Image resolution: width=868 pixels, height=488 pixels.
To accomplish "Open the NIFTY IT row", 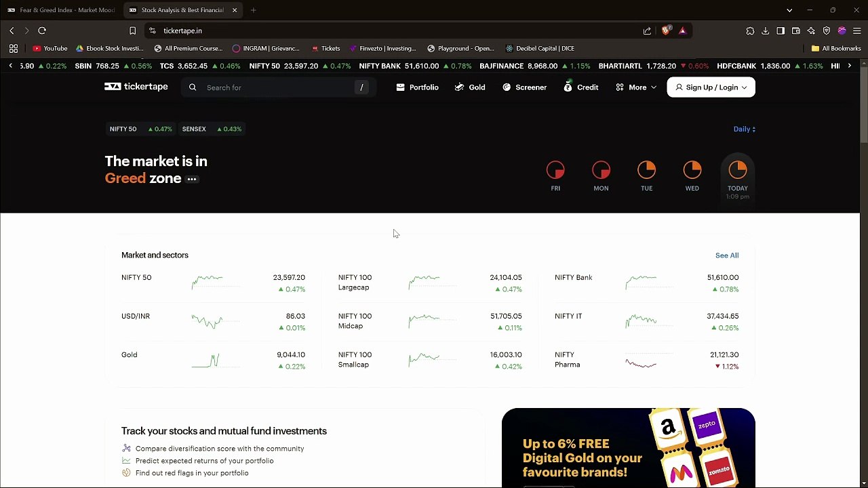I will point(647,321).
